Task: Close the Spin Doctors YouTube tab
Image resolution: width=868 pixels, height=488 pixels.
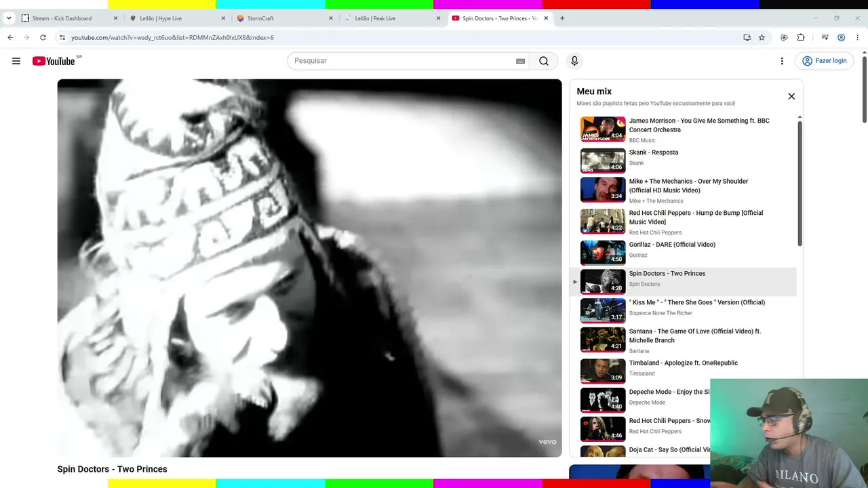Action: click(546, 18)
